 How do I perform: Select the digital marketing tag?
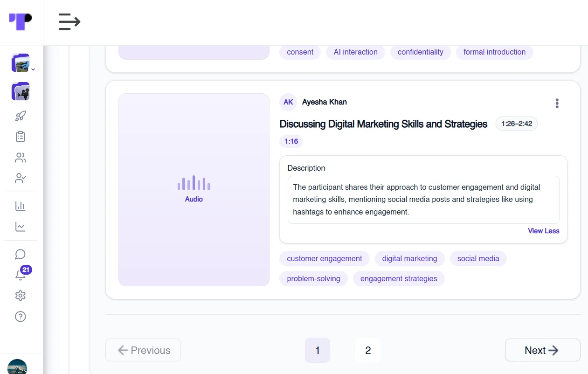(410, 258)
